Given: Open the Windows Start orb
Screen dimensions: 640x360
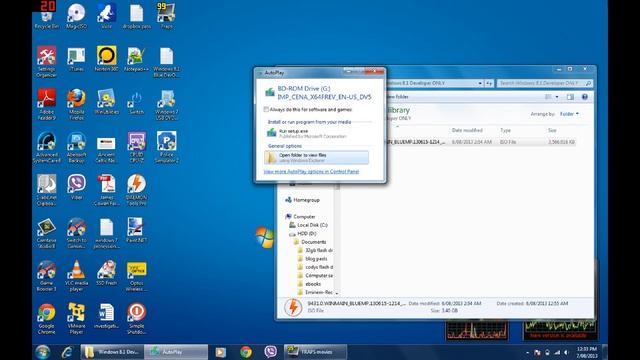Looking at the screenshot, I should tap(42, 352).
